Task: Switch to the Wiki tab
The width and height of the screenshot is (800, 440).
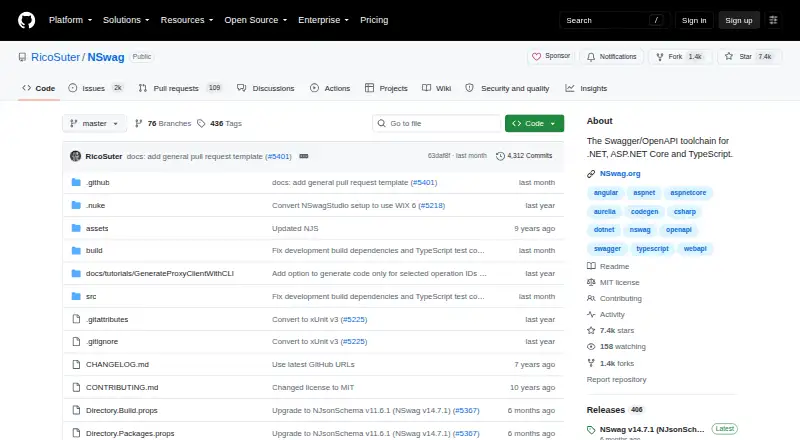Action: [x=437, y=88]
